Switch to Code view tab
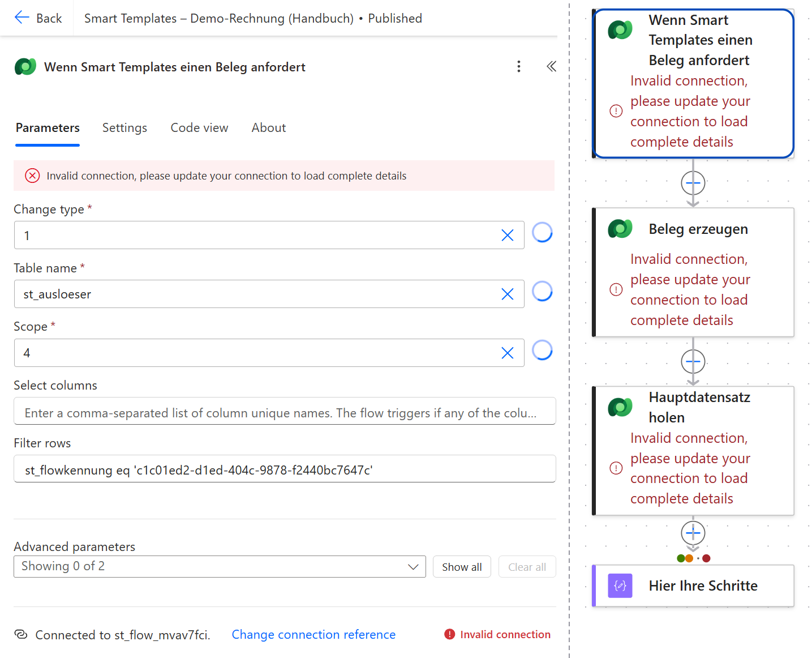The width and height of the screenshot is (812, 658). tap(199, 128)
